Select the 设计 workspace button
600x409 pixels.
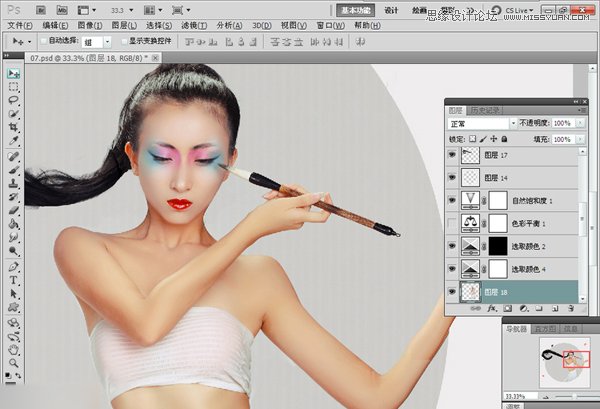[391, 10]
